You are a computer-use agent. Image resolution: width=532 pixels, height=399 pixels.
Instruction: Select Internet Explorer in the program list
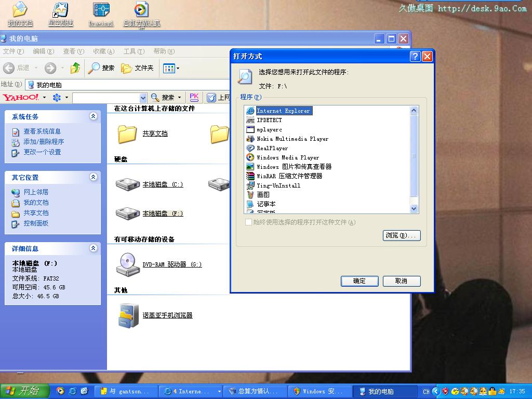[x=284, y=111]
